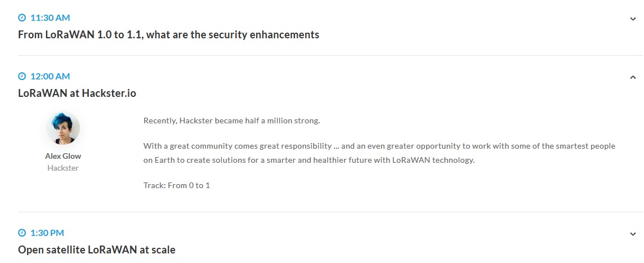
Task: Click the divider line below the 11:30 AM session
Action: 330,55
